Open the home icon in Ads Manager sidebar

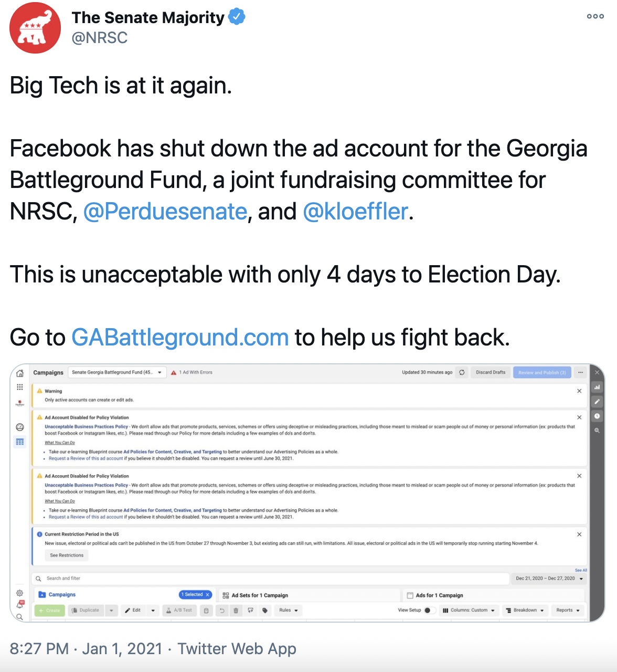(x=20, y=373)
